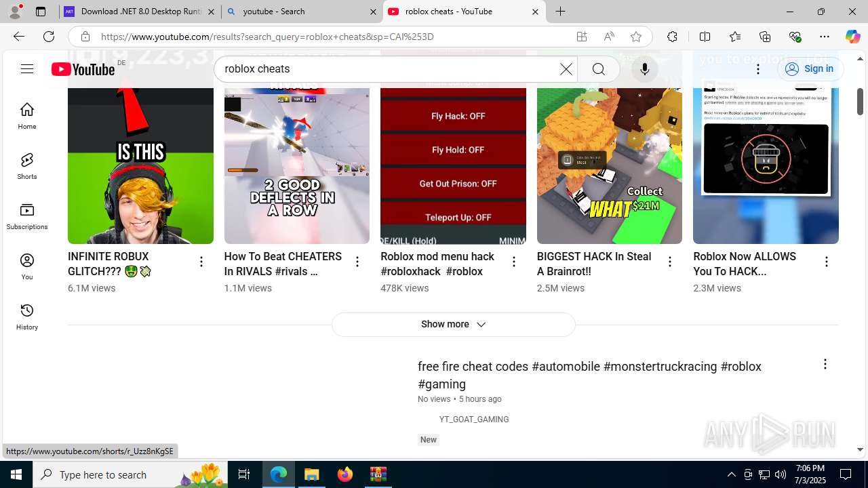Open INFINITE ROBUX GLITCH??? title link
Image resolution: width=868 pixels, height=488 pixels.
point(110,264)
